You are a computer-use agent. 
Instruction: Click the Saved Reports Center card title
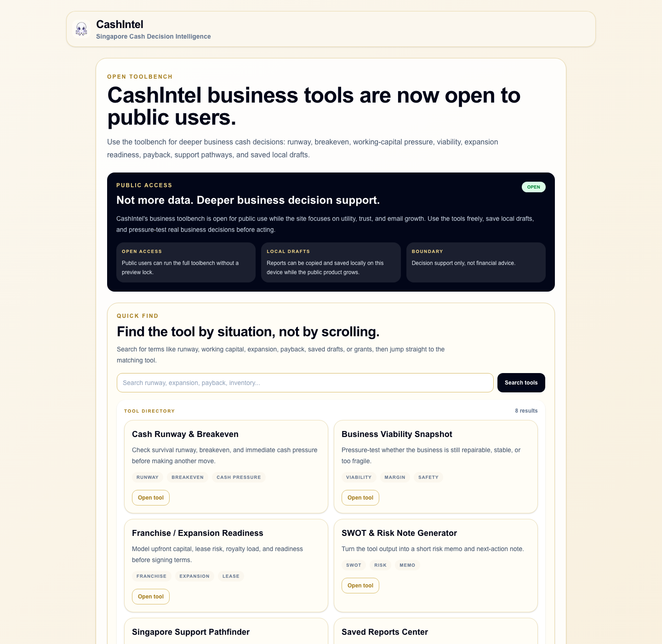tap(385, 632)
